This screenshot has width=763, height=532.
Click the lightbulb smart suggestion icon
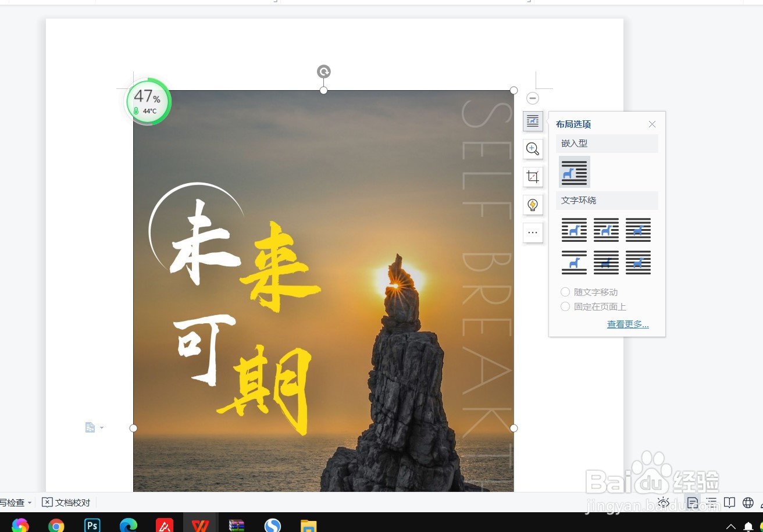point(533,205)
